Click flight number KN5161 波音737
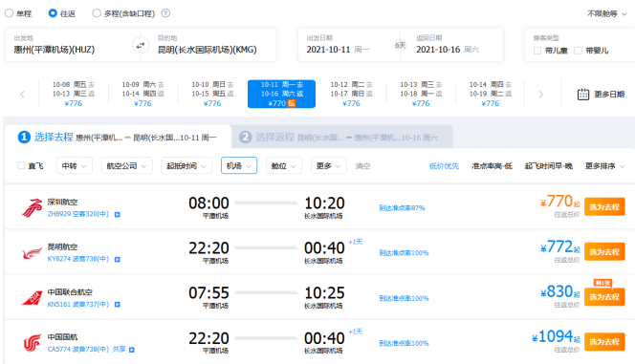This screenshot has height=364, width=635. pyautogui.click(x=78, y=304)
